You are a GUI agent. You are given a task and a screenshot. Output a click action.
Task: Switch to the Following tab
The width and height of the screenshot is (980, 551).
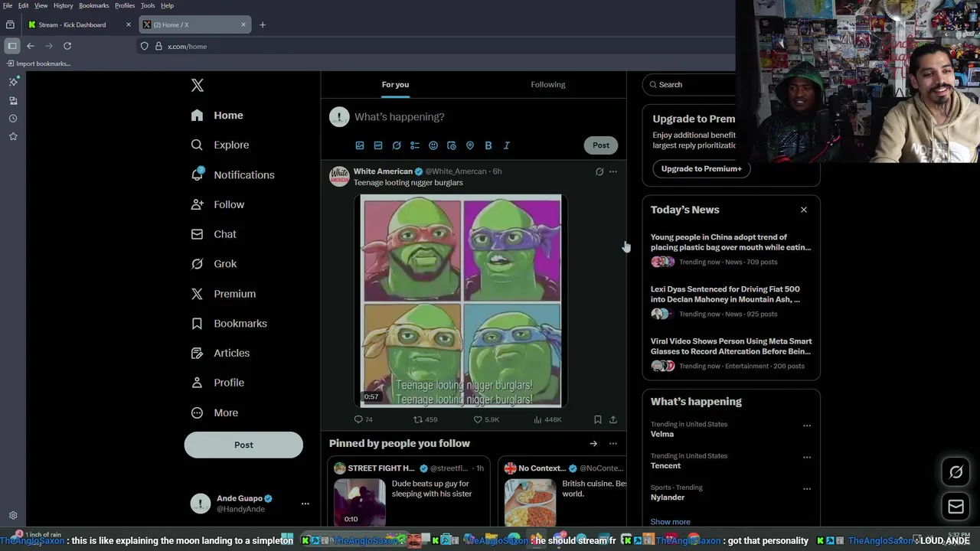[548, 84]
